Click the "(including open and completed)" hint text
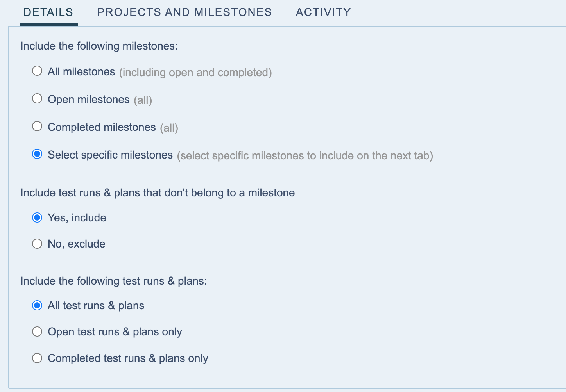Viewport: 566px width, 392px height. coord(195,73)
